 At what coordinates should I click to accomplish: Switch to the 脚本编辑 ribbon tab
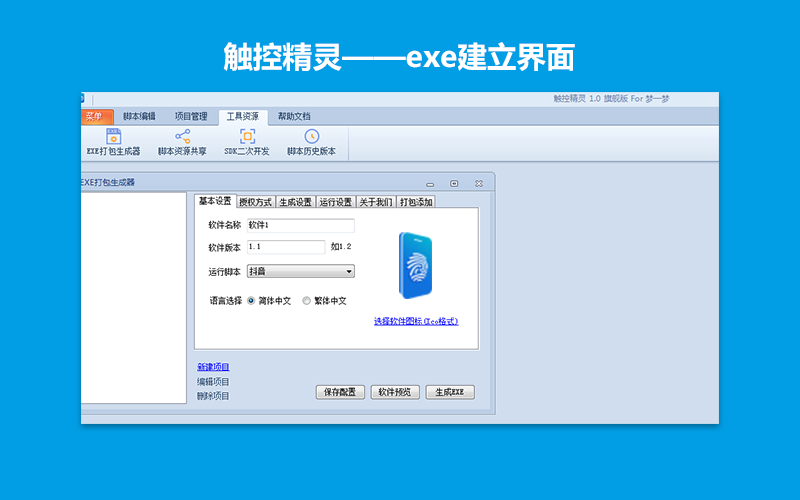click(139, 116)
